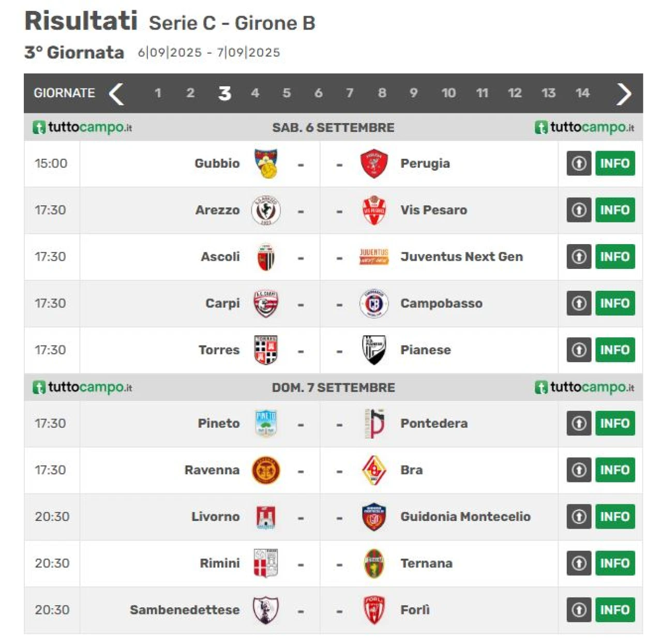
Task: Open the Forlì team page
Action: click(x=415, y=610)
